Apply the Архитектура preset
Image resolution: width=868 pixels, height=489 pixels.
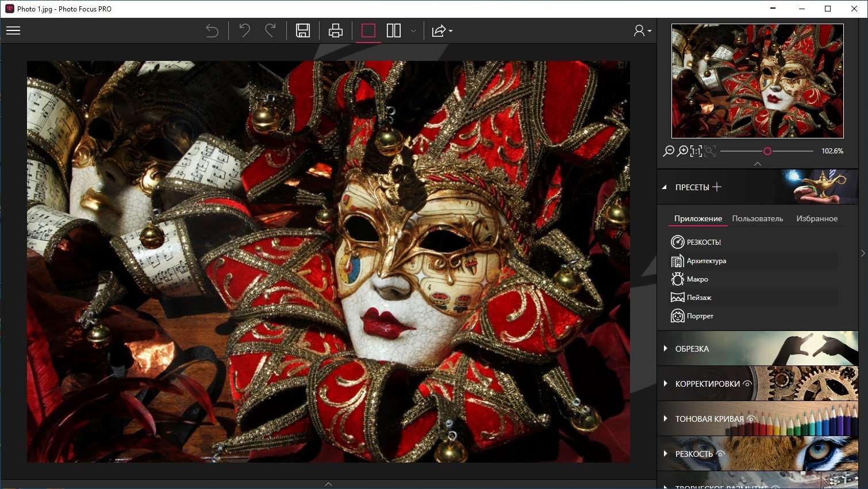pyautogui.click(x=706, y=261)
